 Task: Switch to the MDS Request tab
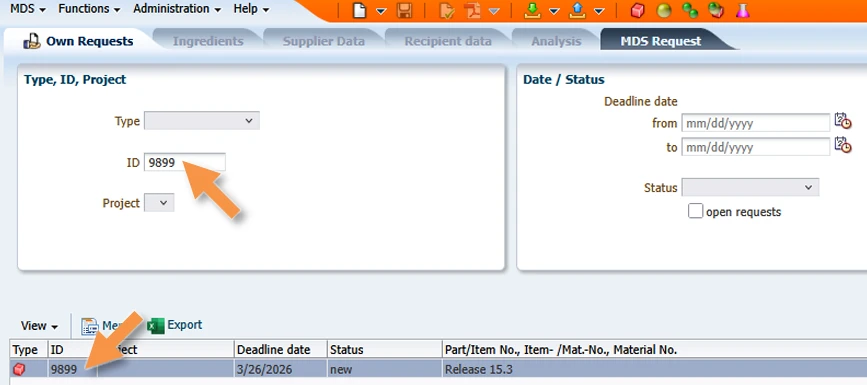pos(661,41)
